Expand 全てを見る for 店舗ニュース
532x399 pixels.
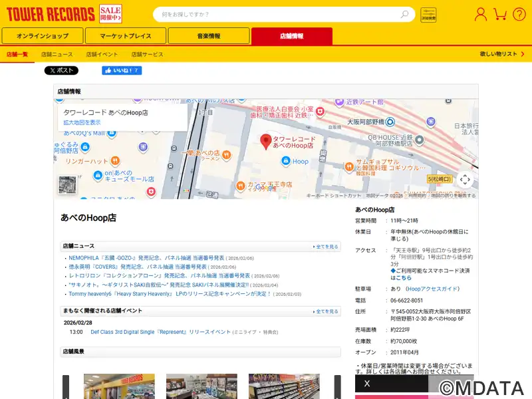pos(326,246)
